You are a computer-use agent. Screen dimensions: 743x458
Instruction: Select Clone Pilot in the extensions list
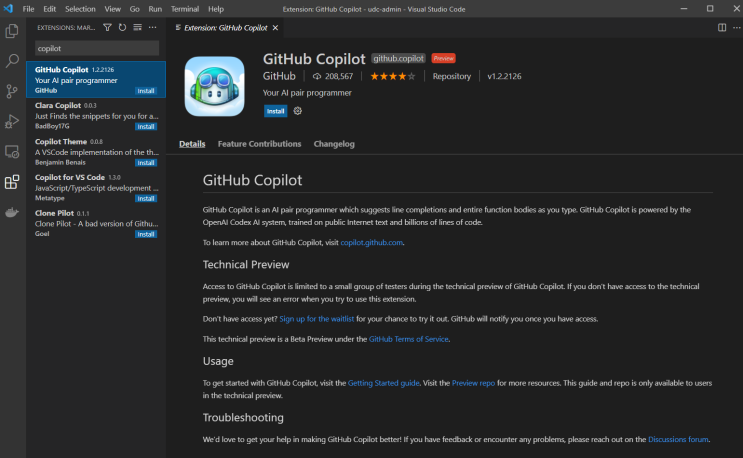[96, 223]
